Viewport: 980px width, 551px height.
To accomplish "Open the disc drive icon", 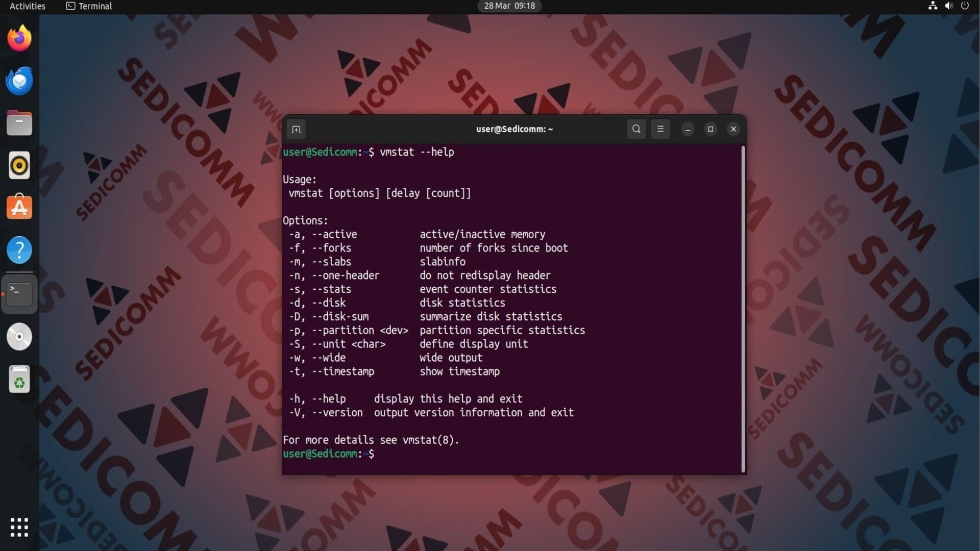I will coord(19,337).
